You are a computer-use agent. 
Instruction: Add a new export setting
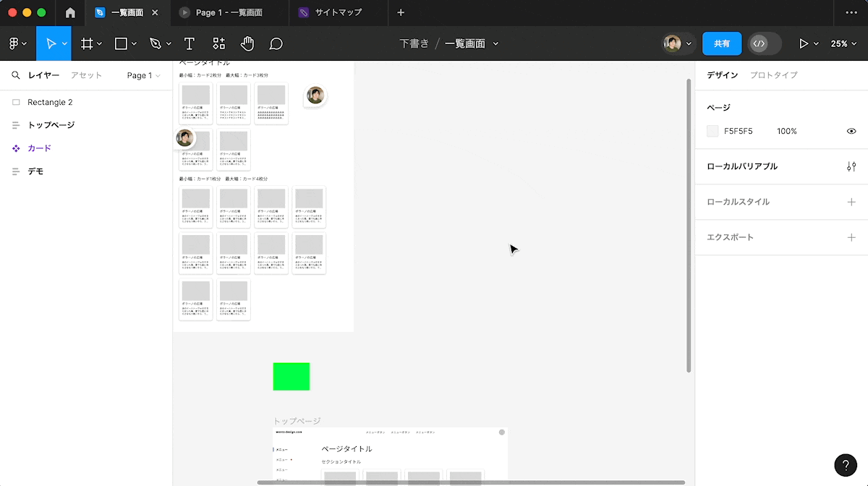[851, 237]
